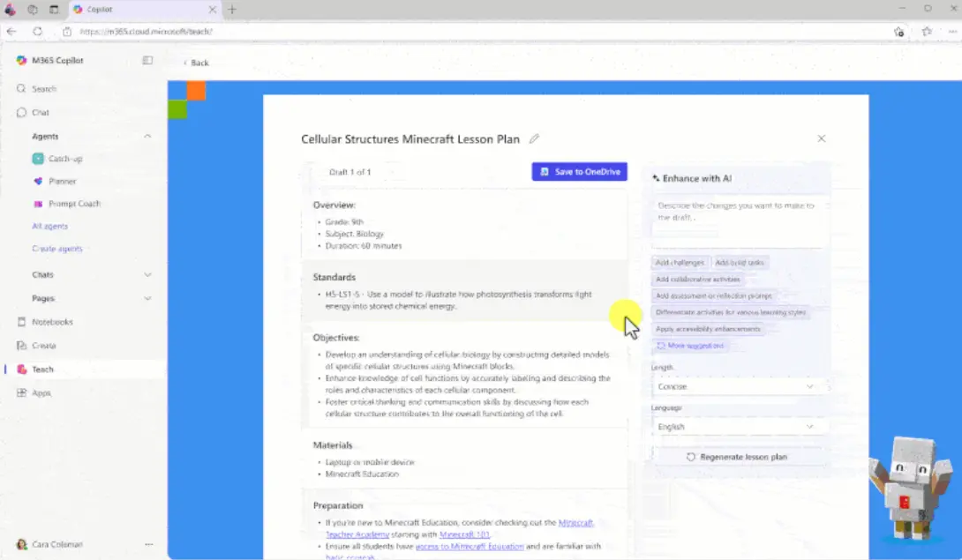This screenshot has width=962, height=560.
Task: Collapse the sidebar panel toggle icon
Action: coord(147,60)
